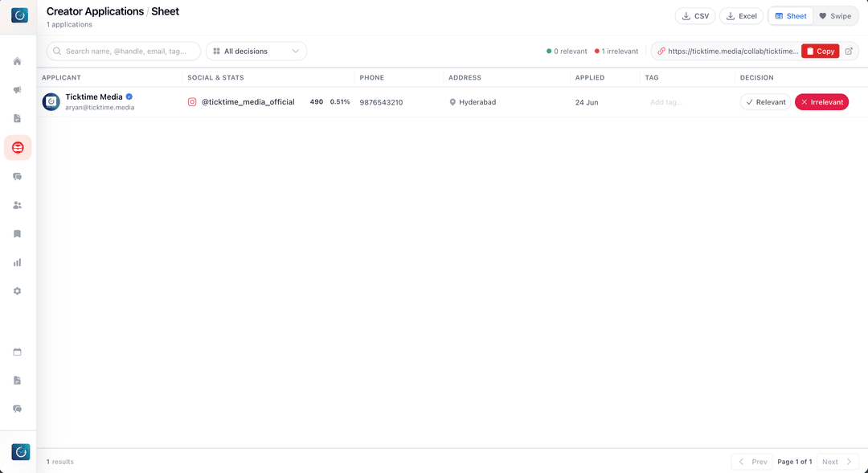Mark Ticktime Media as Irrelevant
The width and height of the screenshot is (868, 473).
(x=821, y=102)
